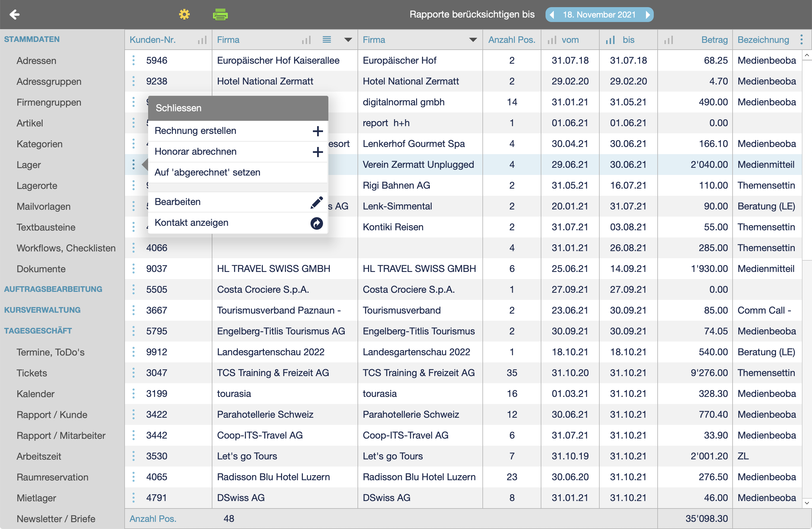Select Kontakt anzeigen menu entry
The width and height of the screenshot is (812, 529).
[238, 223]
